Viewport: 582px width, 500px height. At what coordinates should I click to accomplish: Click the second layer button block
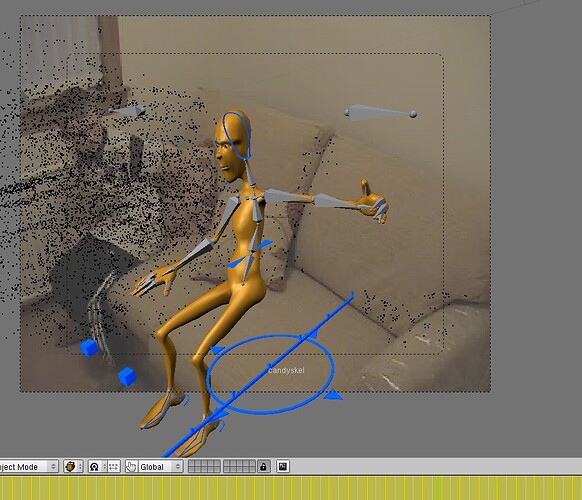pos(239,467)
